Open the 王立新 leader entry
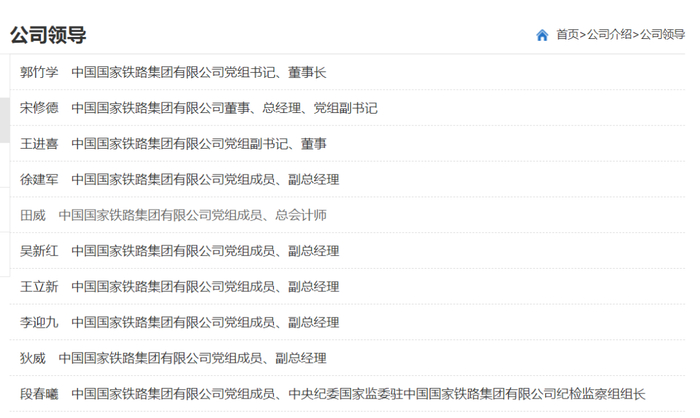This screenshot has height=418, width=700. [x=179, y=287]
